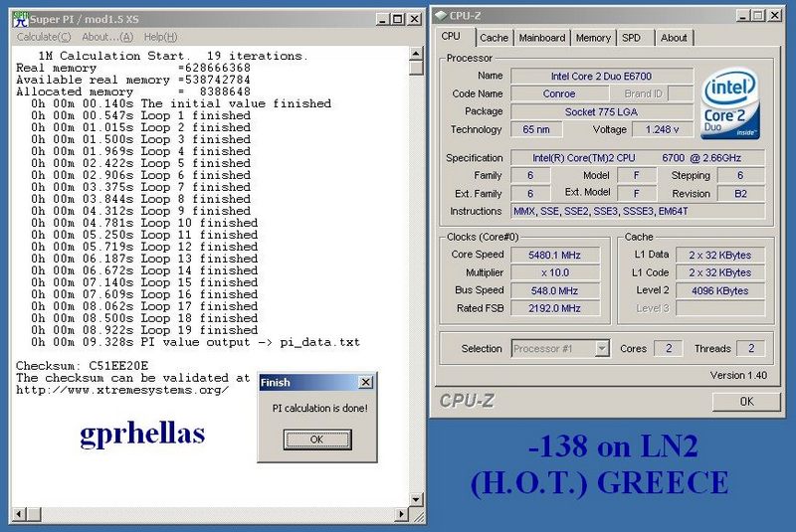Click the Package value 'Socket 775 LGA'

point(602,112)
